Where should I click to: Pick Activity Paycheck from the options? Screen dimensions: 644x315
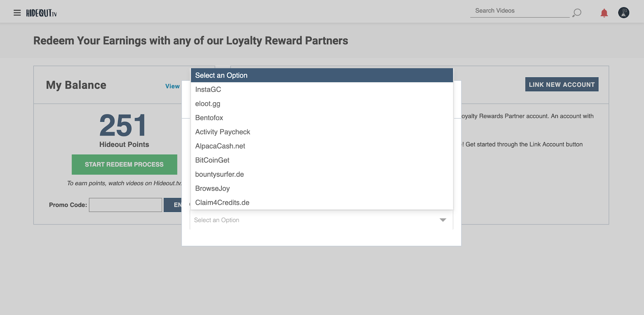pos(222,132)
